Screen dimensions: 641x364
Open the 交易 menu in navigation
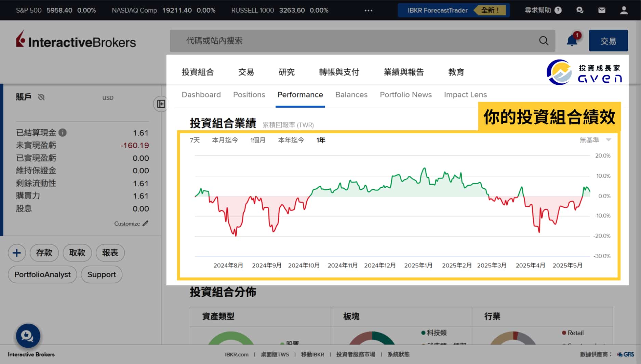(x=246, y=72)
